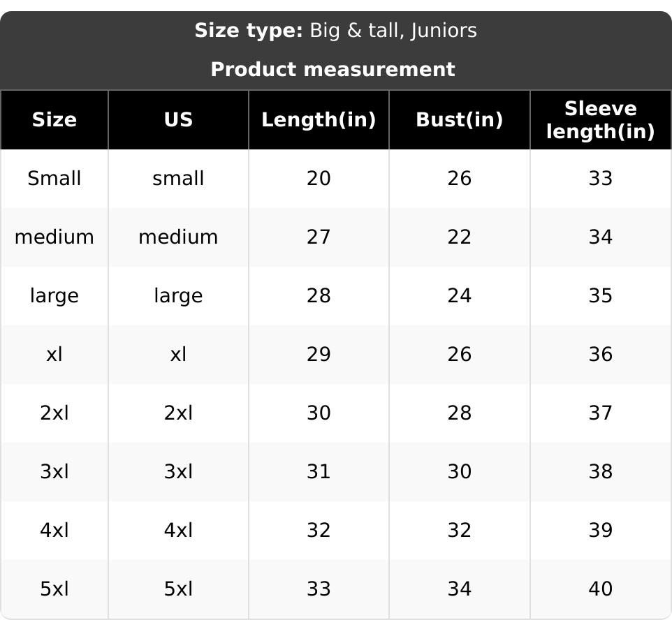Click the 3xl row length value 31
This screenshot has width=672, height=620.
click(x=319, y=472)
